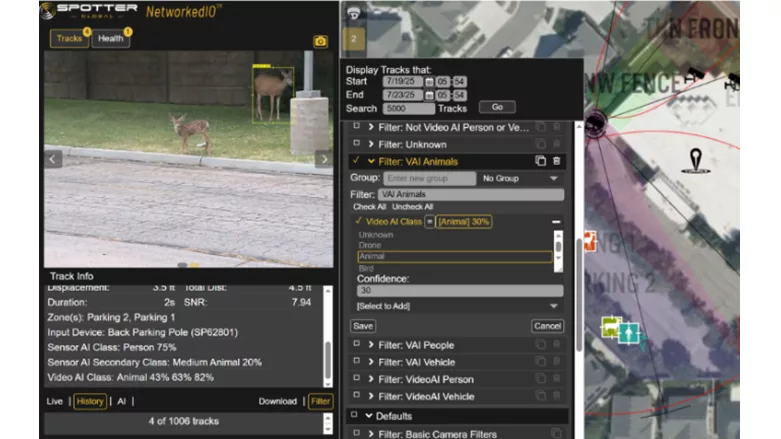Click the Track Info panel scrollbar
This screenshot has height=439, width=781.
(x=328, y=336)
